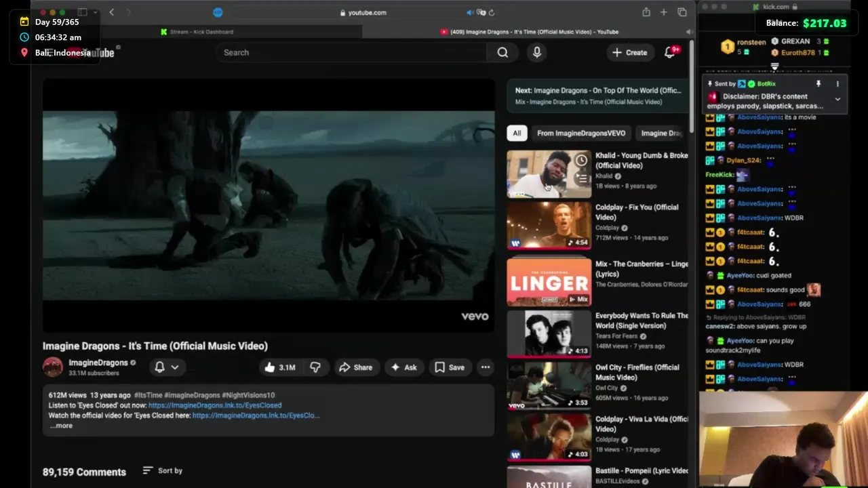Mute the tab via speaker icon at tab bar end
868x488 pixels.
click(688, 32)
